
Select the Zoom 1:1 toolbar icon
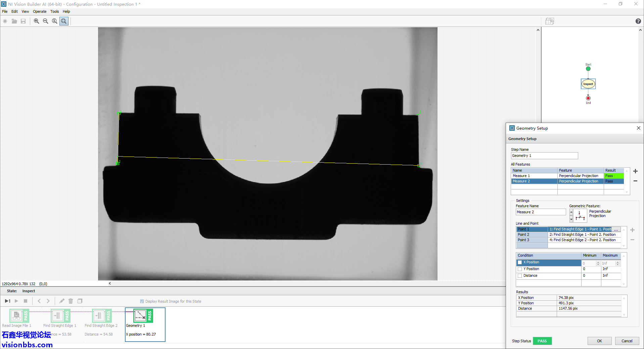54,21
